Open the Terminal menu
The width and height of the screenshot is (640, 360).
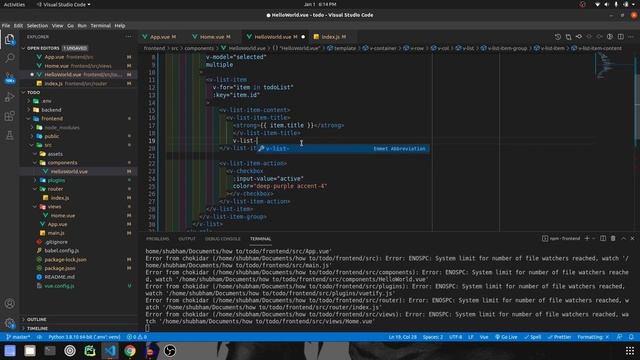[100, 26]
